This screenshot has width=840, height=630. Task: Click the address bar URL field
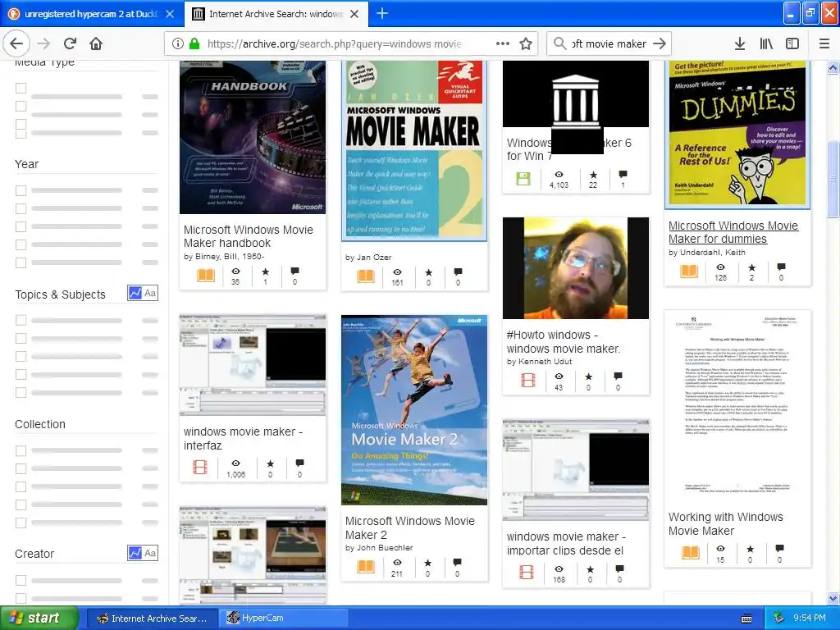pyautogui.click(x=335, y=44)
